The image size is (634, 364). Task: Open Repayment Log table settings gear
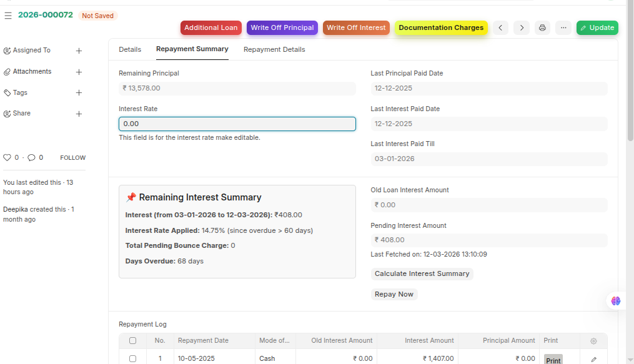coord(593,341)
